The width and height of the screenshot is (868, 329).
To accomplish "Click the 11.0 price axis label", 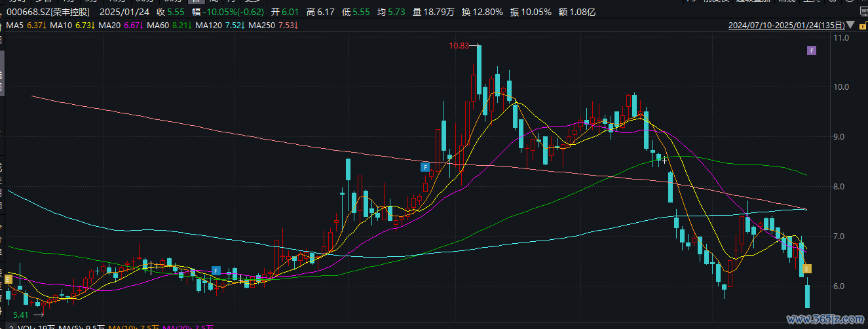I will pyautogui.click(x=840, y=38).
